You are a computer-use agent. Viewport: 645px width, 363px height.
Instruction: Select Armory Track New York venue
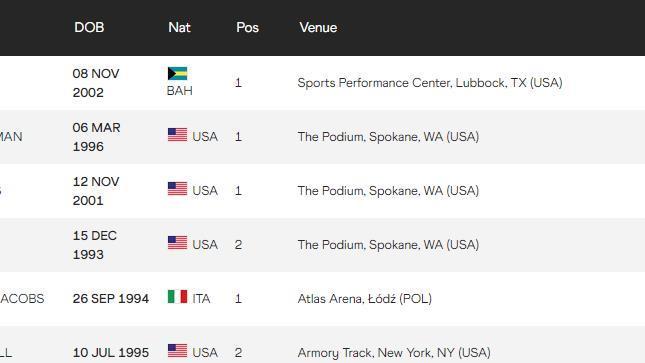394,353
